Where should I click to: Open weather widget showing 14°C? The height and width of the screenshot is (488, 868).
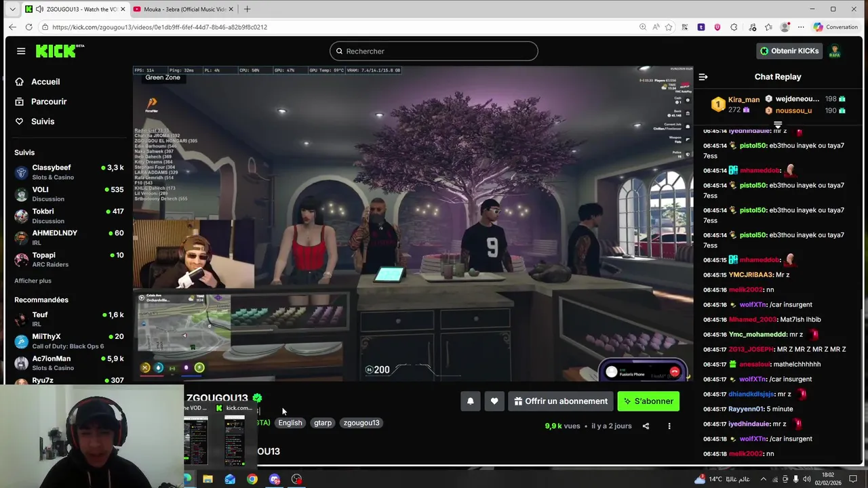pos(722,479)
